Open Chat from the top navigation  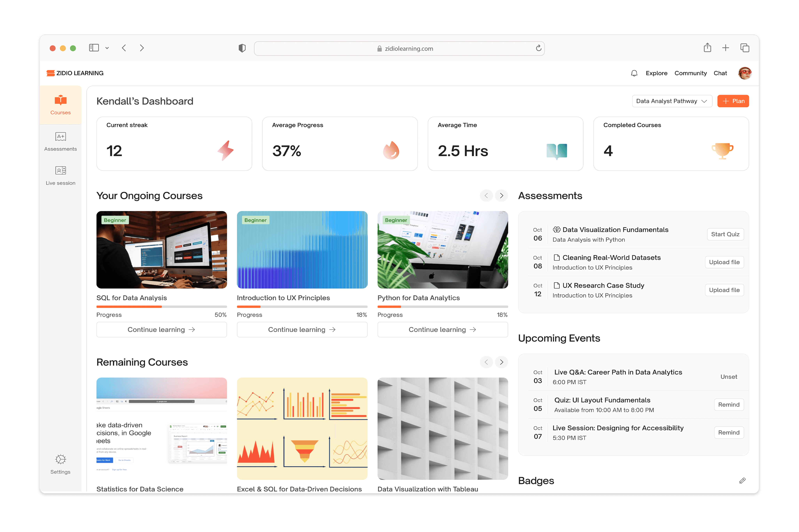[721, 73]
